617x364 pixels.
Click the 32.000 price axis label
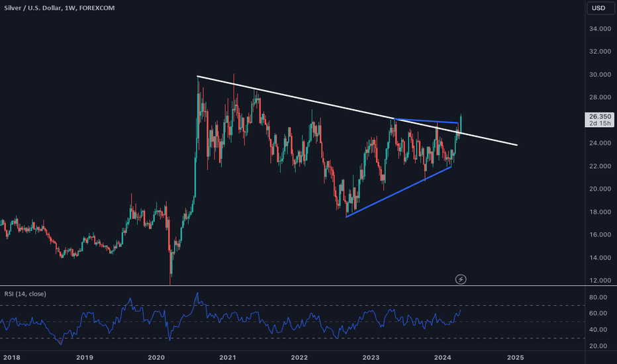(x=600, y=52)
